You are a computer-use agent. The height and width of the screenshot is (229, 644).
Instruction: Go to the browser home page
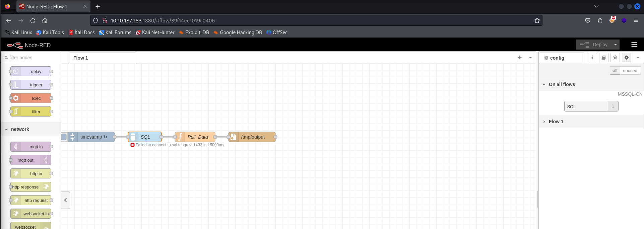coord(45,20)
